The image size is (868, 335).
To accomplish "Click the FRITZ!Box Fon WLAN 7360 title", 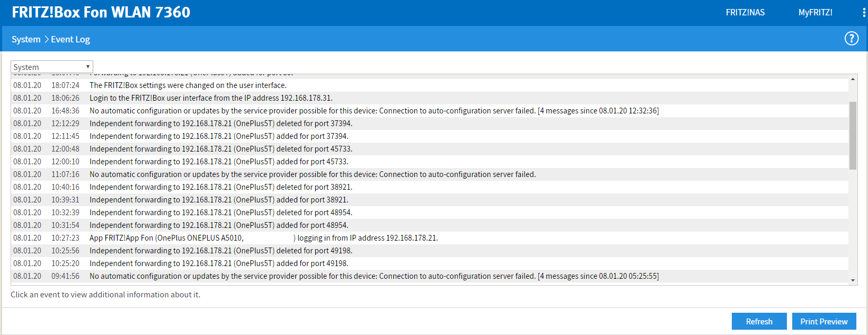I will coord(101,12).
